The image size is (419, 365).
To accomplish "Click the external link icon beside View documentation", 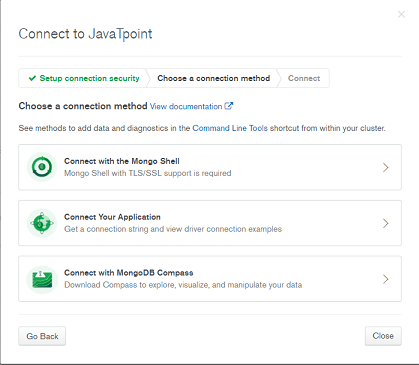I will pos(229,106).
